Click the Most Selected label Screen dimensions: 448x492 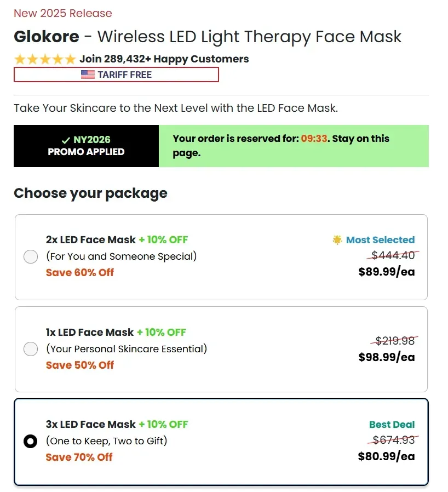click(x=380, y=239)
